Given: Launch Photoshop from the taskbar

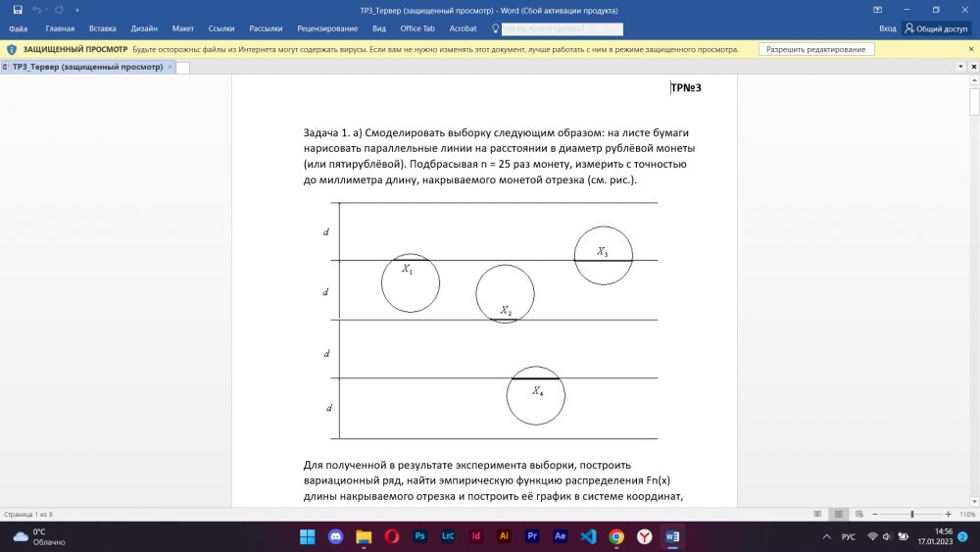Looking at the screenshot, I should [x=420, y=536].
